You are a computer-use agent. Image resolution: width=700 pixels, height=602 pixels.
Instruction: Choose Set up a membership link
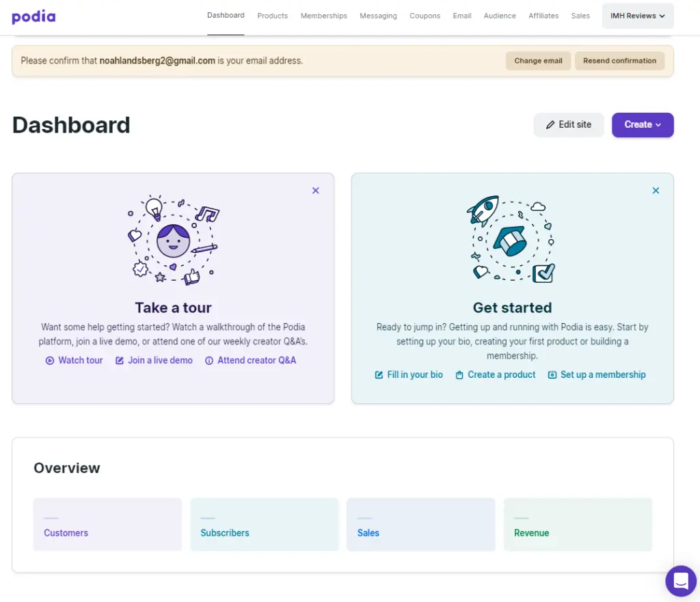(597, 374)
